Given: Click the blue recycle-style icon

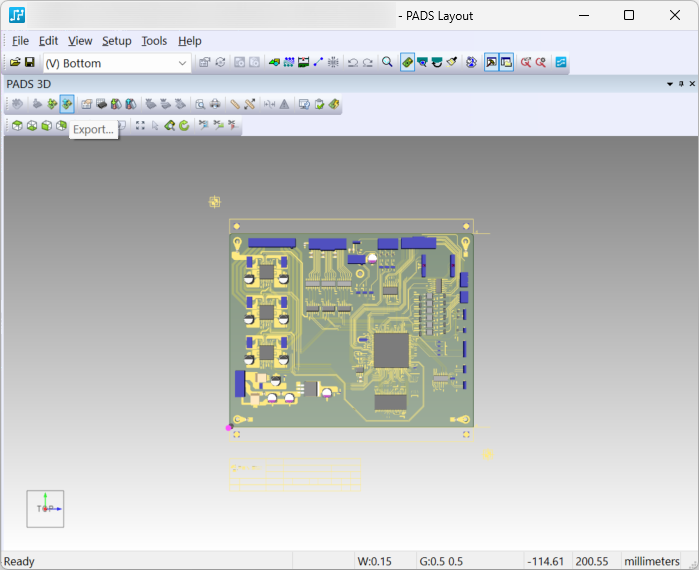Looking at the screenshot, I should coord(471,62).
